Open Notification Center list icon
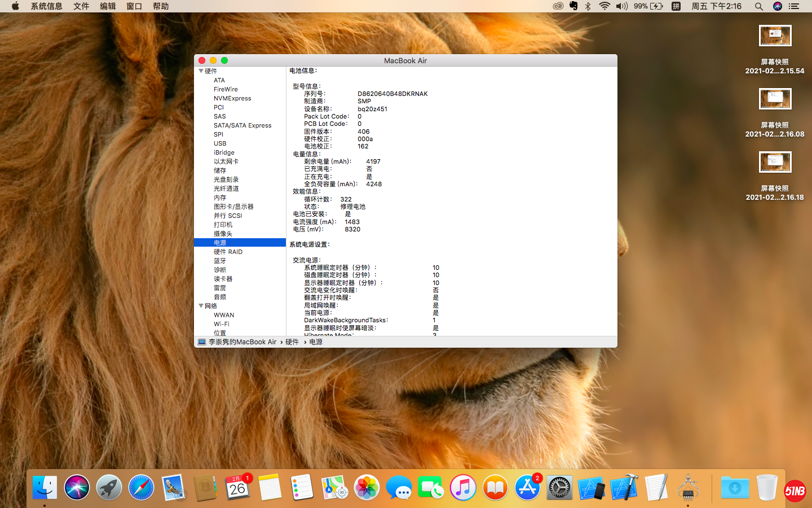This screenshot has width=812, height=508. [x=795, y=6]
